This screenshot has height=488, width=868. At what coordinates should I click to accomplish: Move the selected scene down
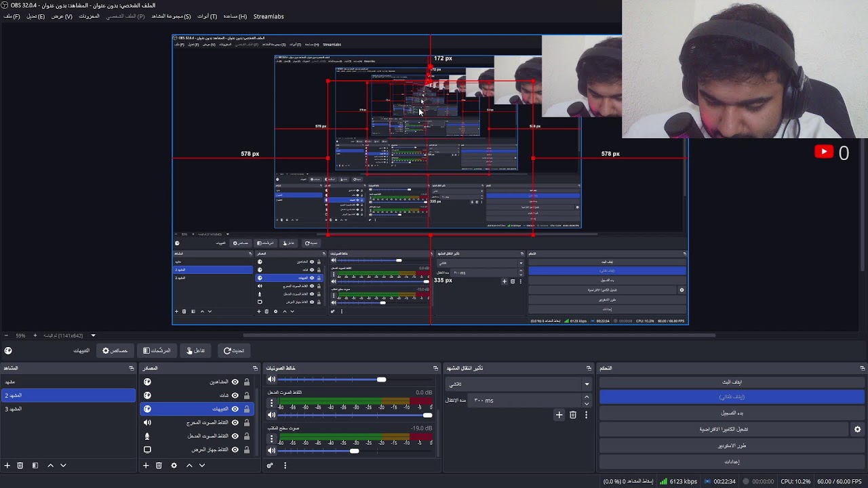coord(63,466)
